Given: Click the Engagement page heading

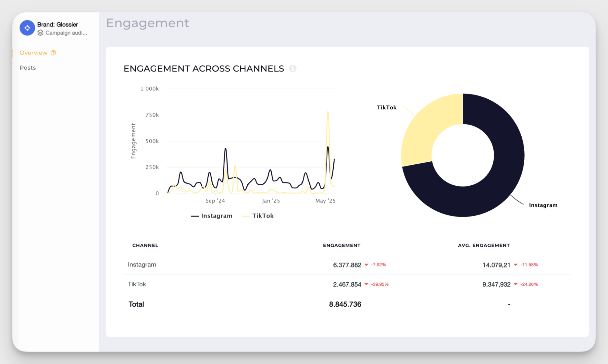Looking at the screenshot, I should (x=148, y=23).
